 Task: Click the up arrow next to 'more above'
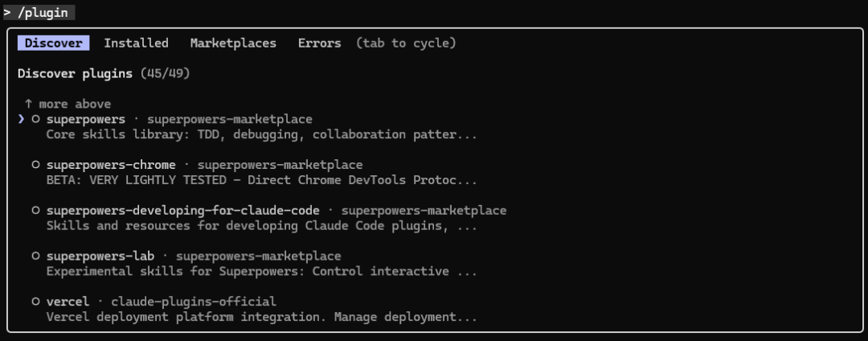pos(29,104)
